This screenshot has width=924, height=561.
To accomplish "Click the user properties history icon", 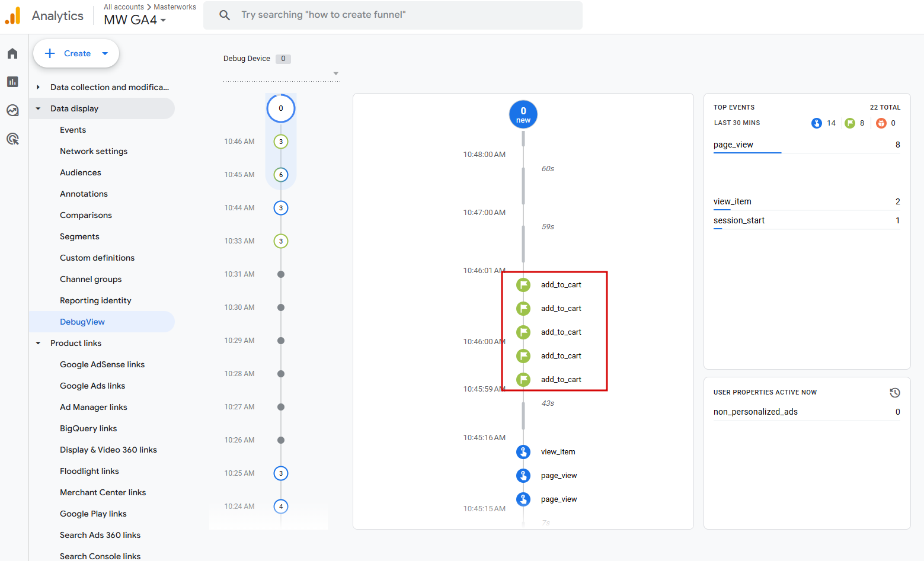I will tap(895, 393).
